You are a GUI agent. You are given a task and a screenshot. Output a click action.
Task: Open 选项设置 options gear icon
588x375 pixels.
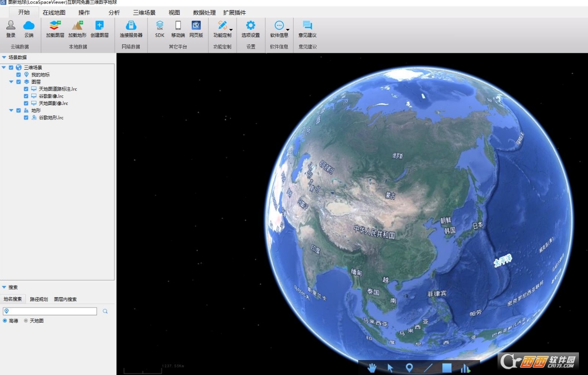coord(251,25)
